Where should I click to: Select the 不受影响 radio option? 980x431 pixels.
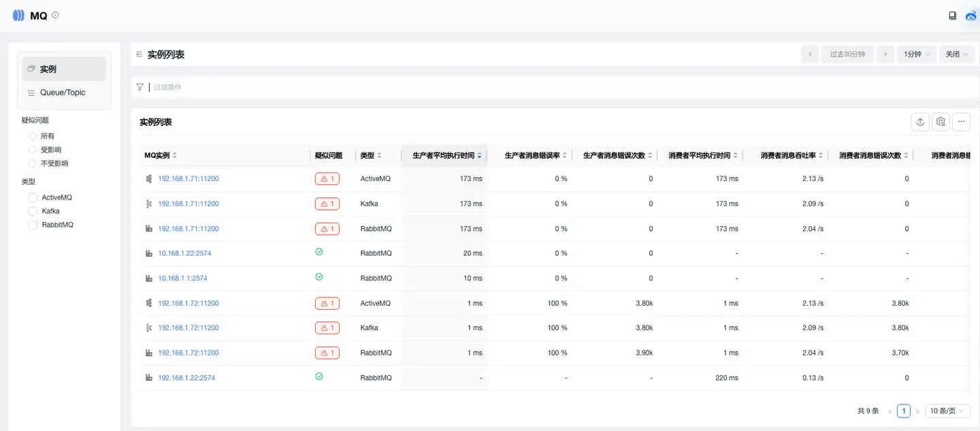click(32, 163)
